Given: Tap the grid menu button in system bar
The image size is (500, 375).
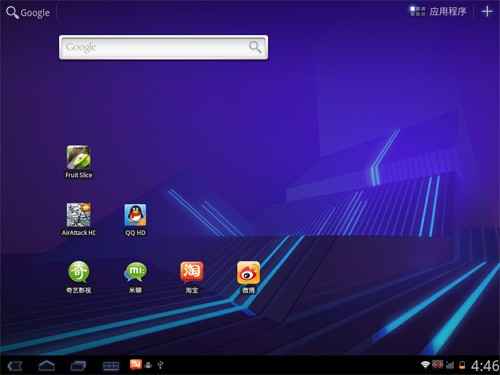Looking at the screenshot, I should (x=111, y=366).
